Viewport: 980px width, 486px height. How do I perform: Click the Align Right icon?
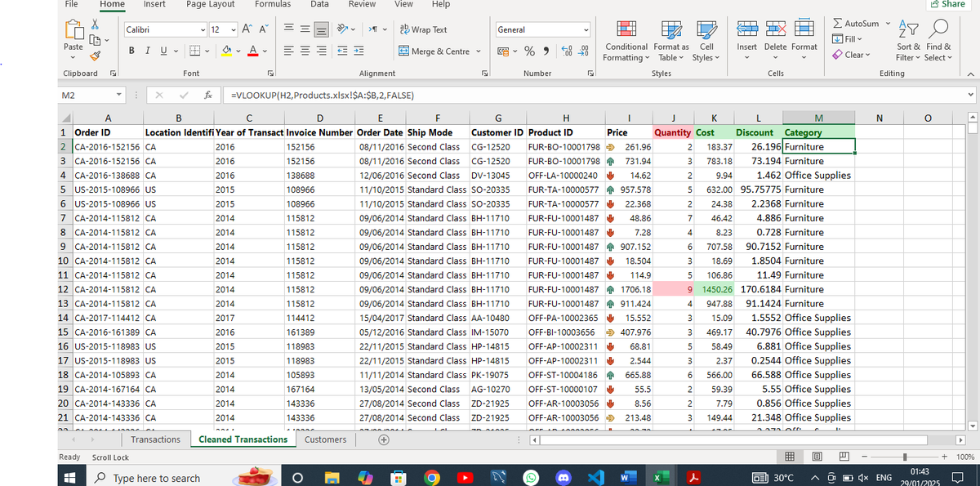[x=322, y=51]
